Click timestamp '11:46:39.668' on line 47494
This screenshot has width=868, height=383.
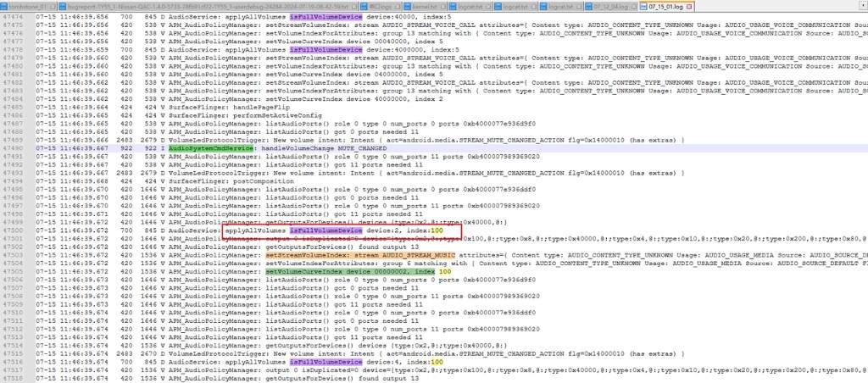click(x=83, y=181)
